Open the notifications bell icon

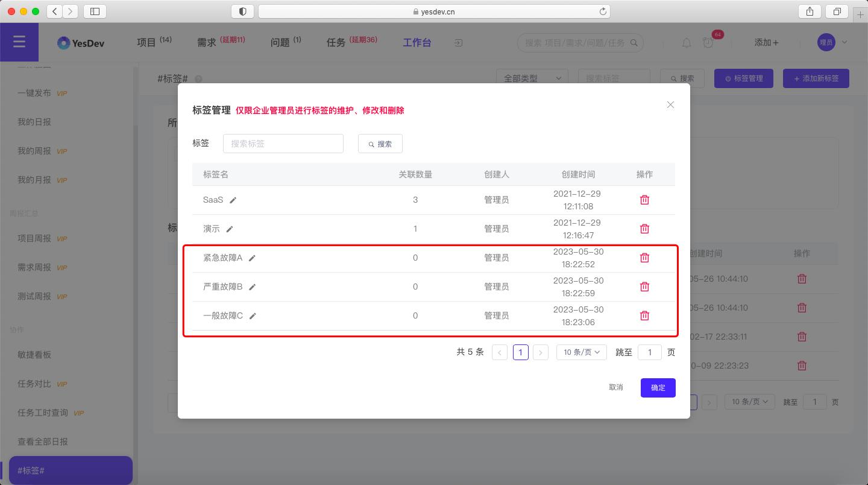click(686, 43)
